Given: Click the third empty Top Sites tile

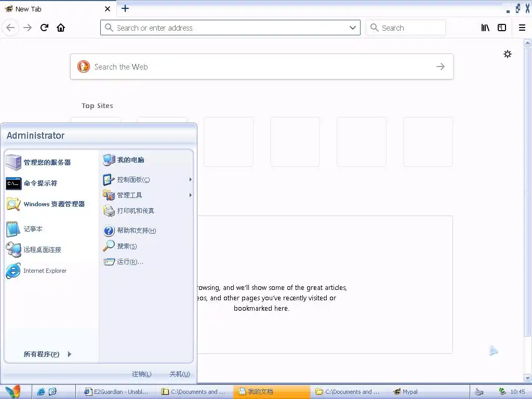Looking at the screenshot, I should click(x=229, y=142).
